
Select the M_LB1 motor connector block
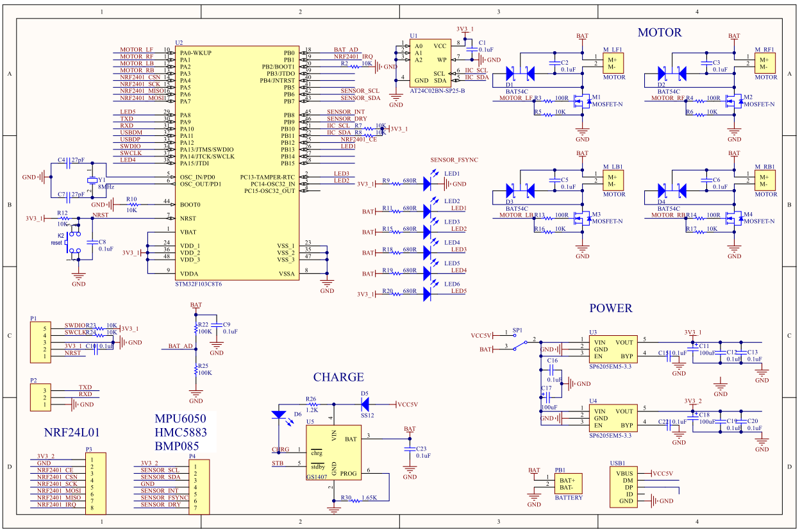(614, 180)
